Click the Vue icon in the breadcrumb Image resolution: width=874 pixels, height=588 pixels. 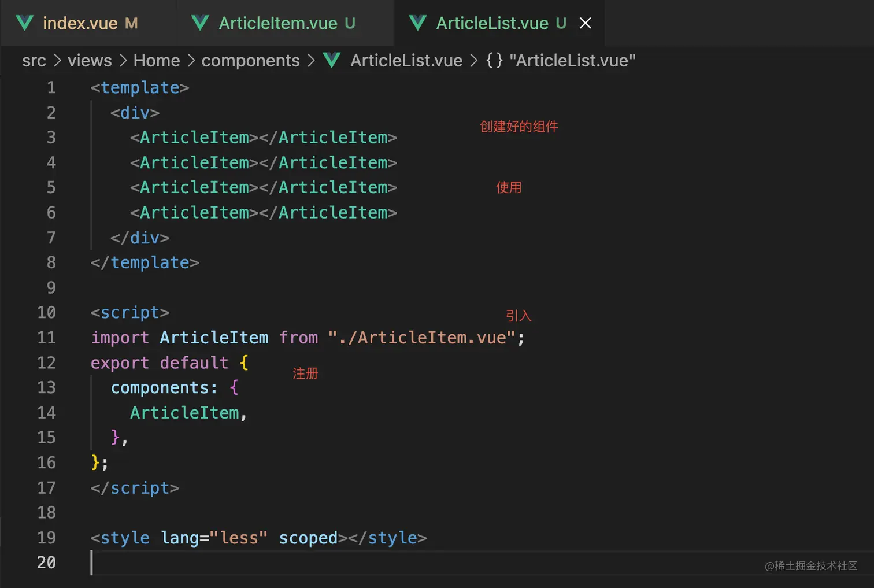point(332,60)
